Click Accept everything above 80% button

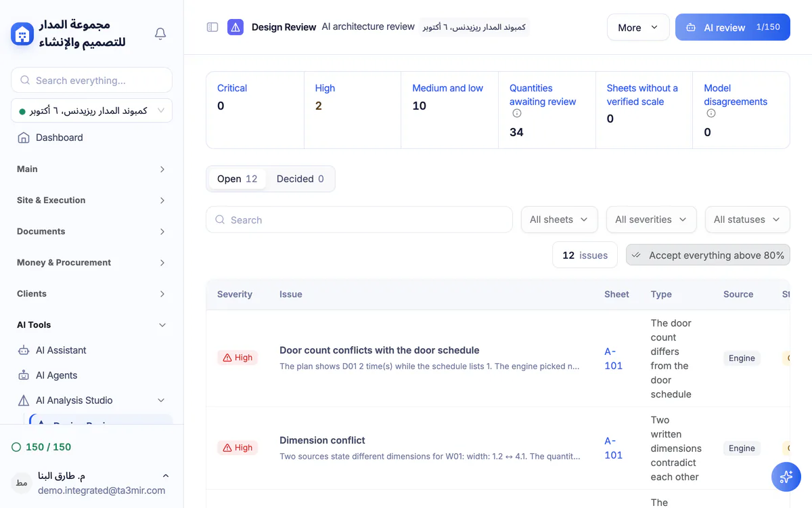pos(708,255)
